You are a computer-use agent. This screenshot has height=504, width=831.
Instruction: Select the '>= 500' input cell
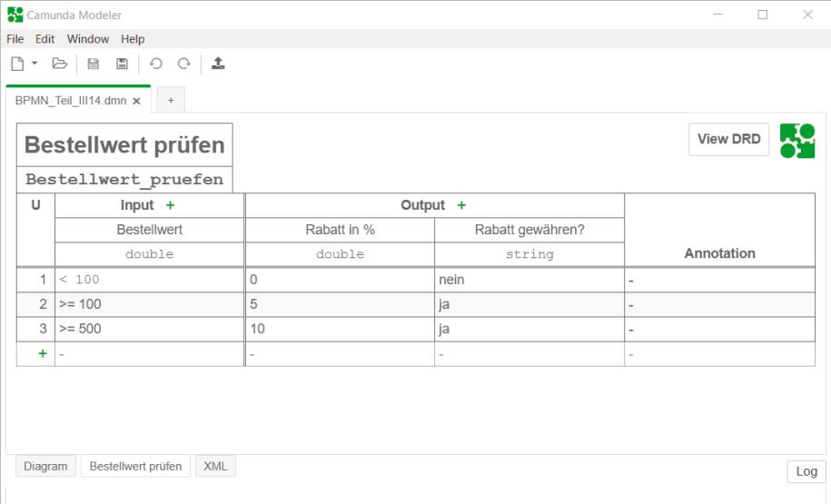(x=150, y=329)
